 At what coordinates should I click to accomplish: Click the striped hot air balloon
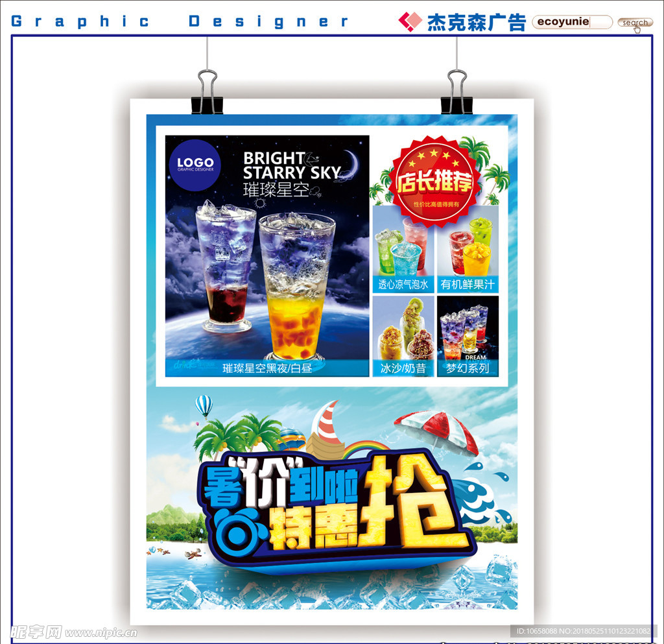pyautogui.click(x=204, y=406)
